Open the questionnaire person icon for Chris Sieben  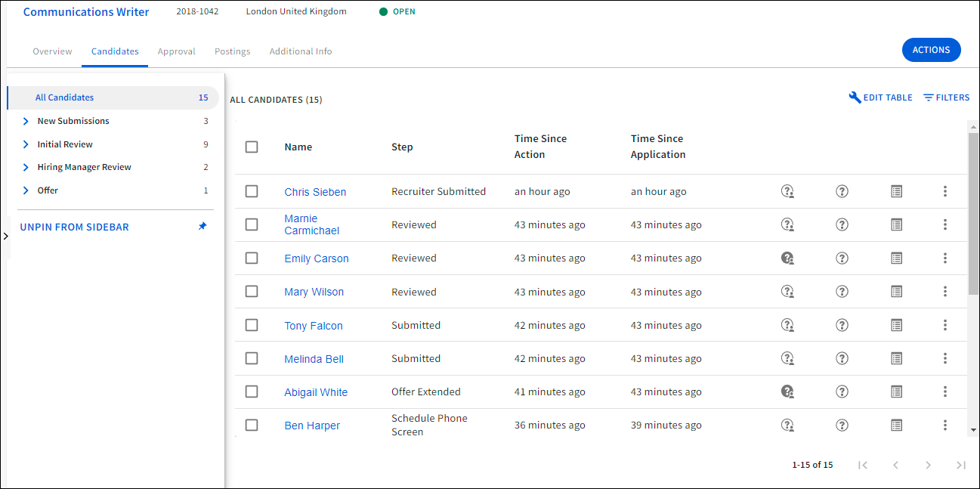click(x=787, y=191)
